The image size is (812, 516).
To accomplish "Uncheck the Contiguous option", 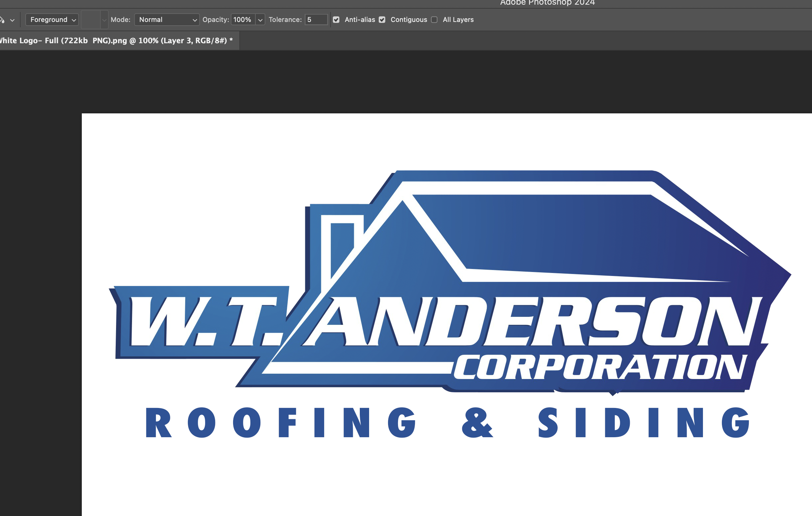I will click(x=382, y=20).
